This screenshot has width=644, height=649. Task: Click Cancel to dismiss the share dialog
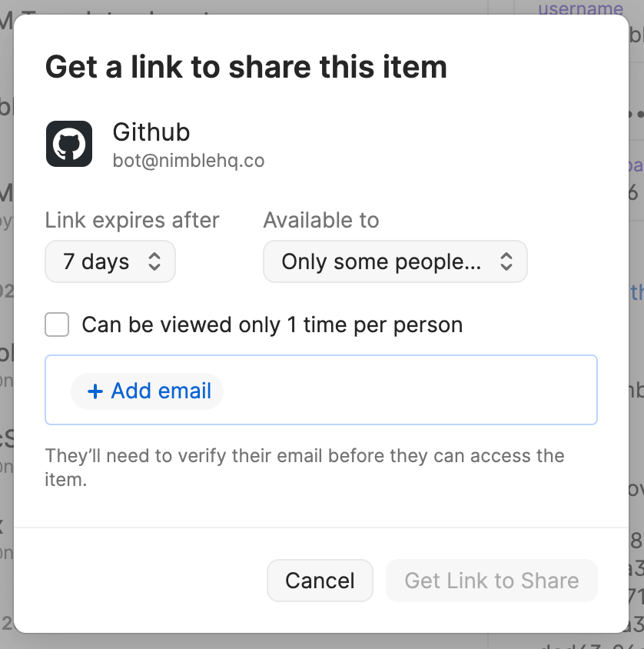coord(320,581)
